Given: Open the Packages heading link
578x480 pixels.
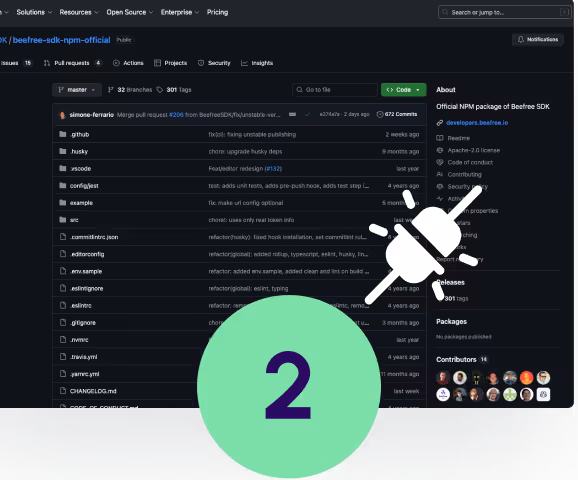Looking at the screenshot, I should [452, 321].
